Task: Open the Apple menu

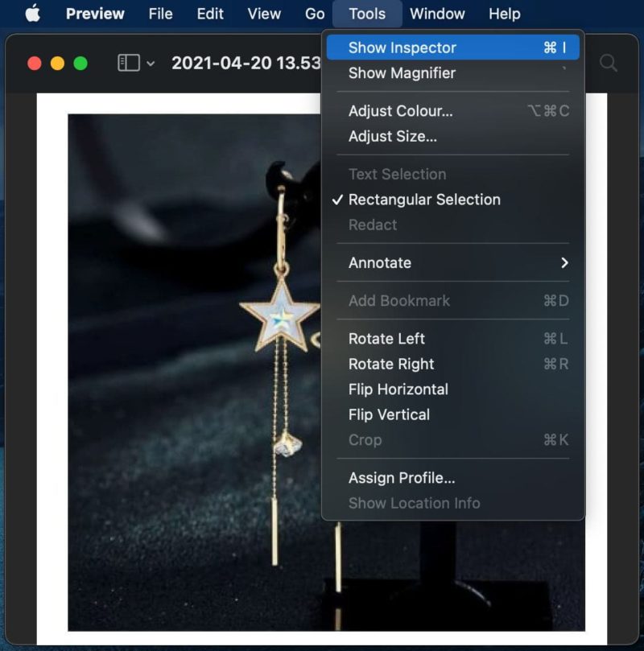Action: [32, 14]
